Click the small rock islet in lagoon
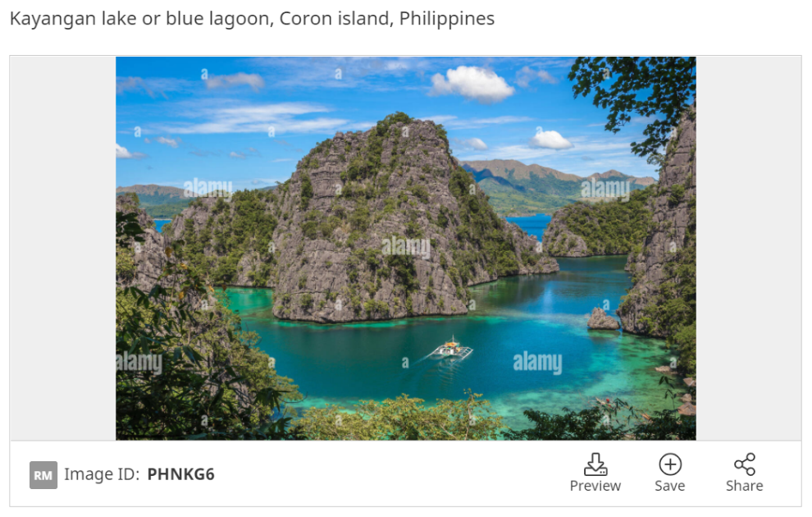The width and height of the screenshot is (812, 517). [603, 319]
